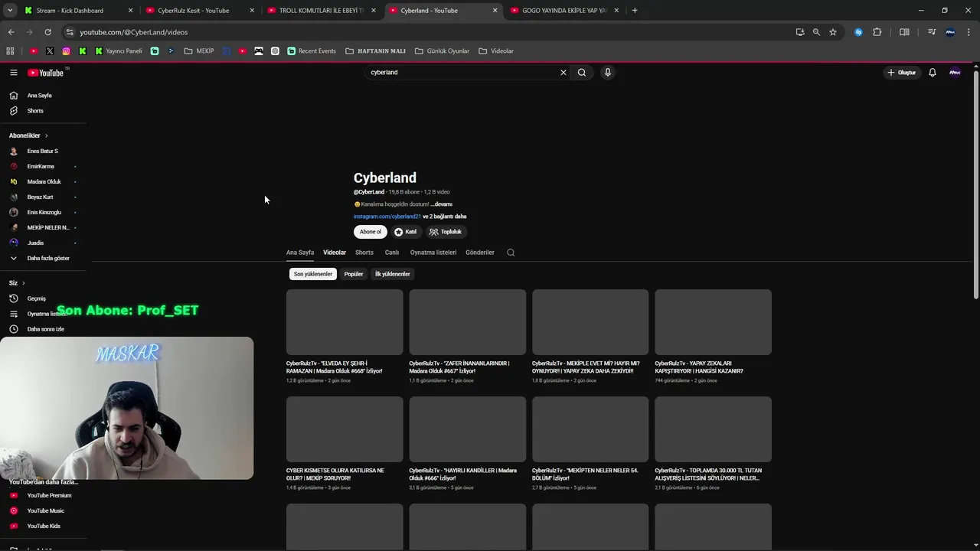The height and width of the screenshot is (551, 980).
Task: Open the zoom magnifier in address bar
Action: tap(816, 32)
